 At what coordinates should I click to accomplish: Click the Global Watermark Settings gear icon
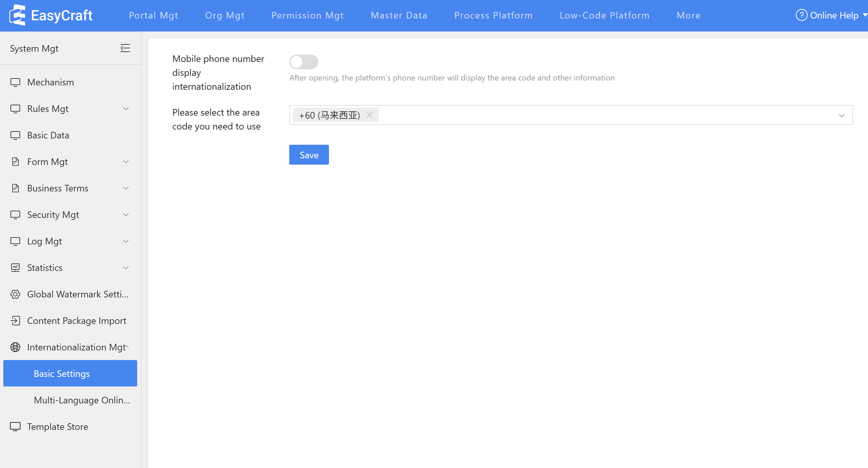tap(15, 294)
